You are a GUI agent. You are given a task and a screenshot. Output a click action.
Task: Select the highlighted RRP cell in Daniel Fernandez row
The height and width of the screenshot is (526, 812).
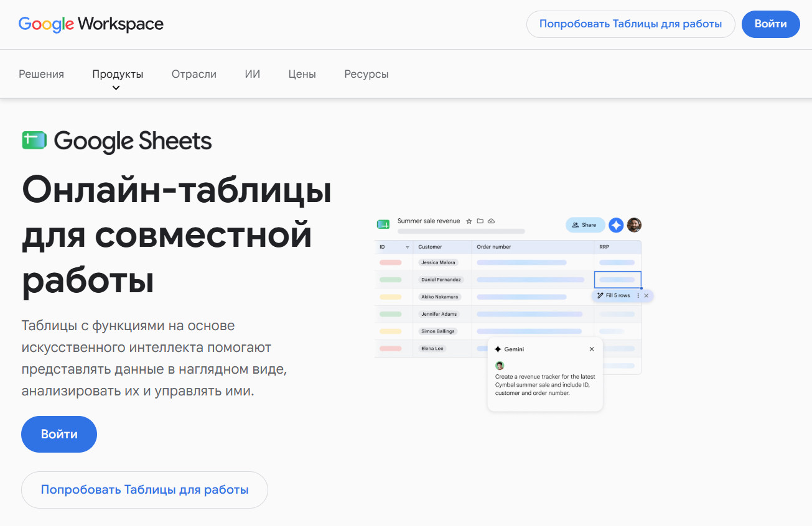coord(617,280)
